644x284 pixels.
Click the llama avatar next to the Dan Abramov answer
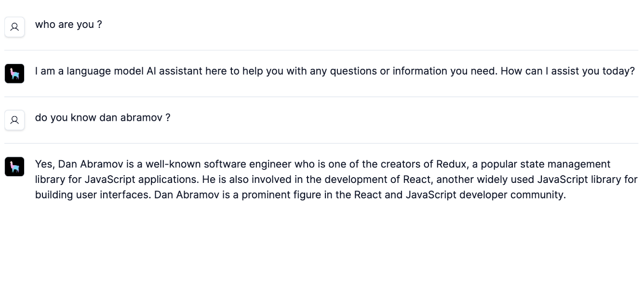(x=14, y=167)
